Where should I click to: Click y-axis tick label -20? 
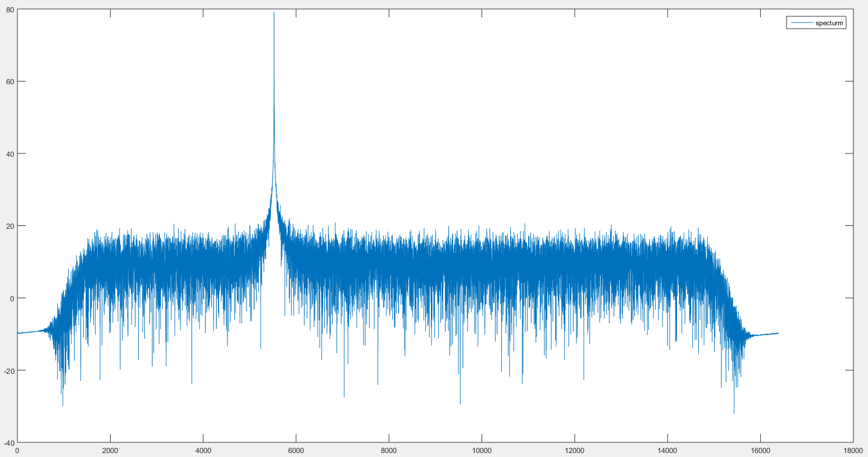(x=9, y=370)
